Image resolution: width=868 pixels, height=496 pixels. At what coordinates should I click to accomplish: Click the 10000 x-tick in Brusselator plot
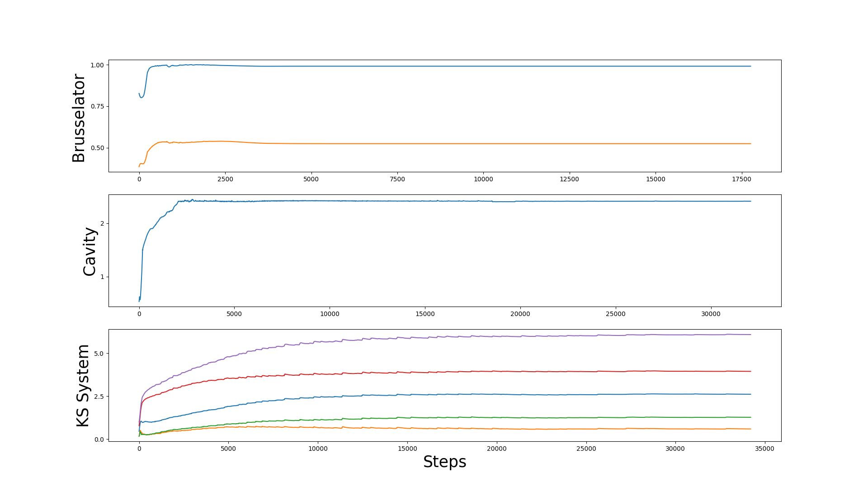(x=483, y=179)
